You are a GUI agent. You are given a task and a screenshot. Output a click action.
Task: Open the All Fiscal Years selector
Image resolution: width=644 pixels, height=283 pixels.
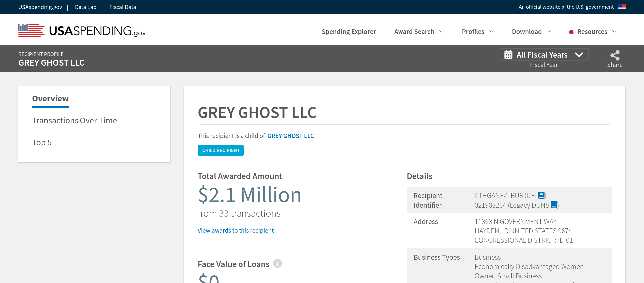(x=544, y=55)
